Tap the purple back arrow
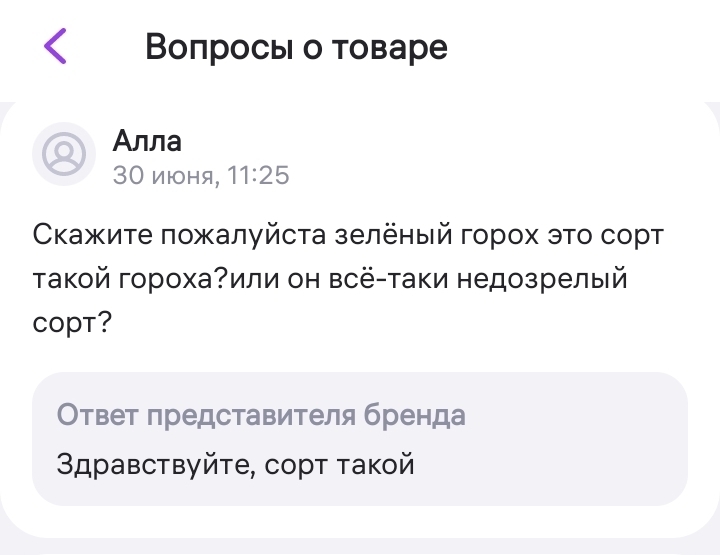This screenshot has width=720, height=555. [x=55, y=47]
